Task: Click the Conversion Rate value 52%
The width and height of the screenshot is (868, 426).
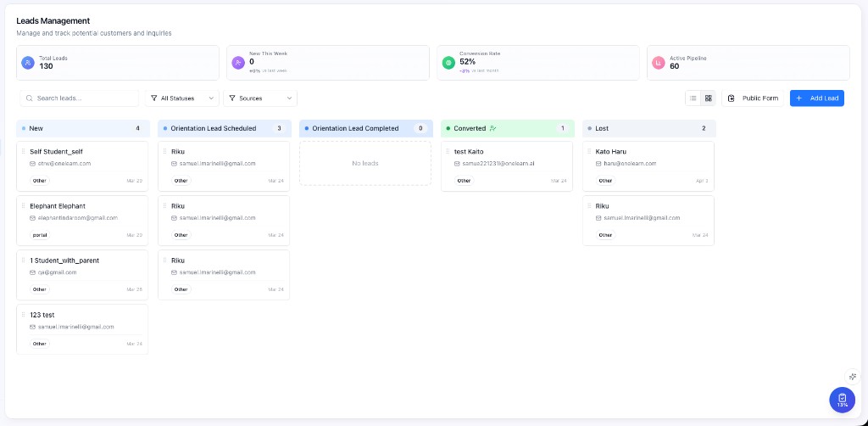Action: pos(468,62)
